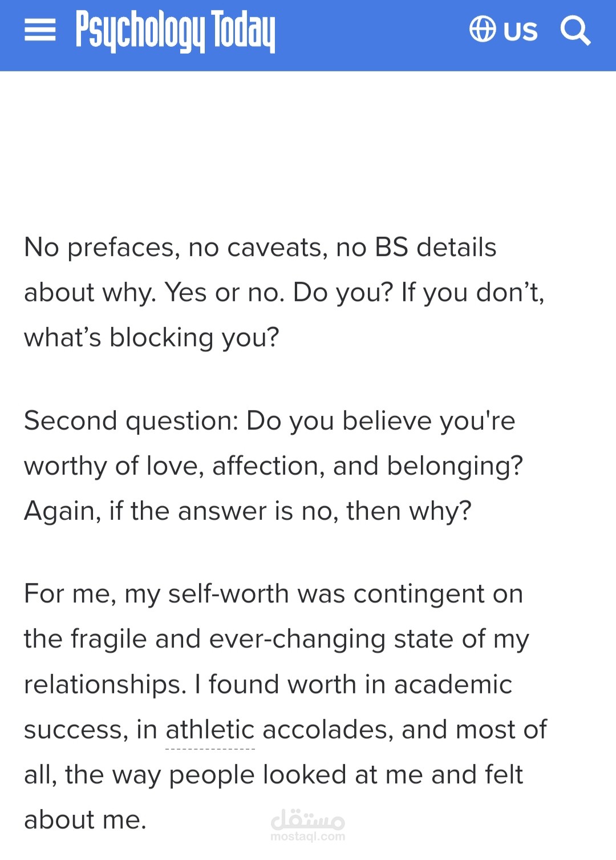Click the text "what's blocking you?"
Screen dimensions: 616x860
pos(152,338)
